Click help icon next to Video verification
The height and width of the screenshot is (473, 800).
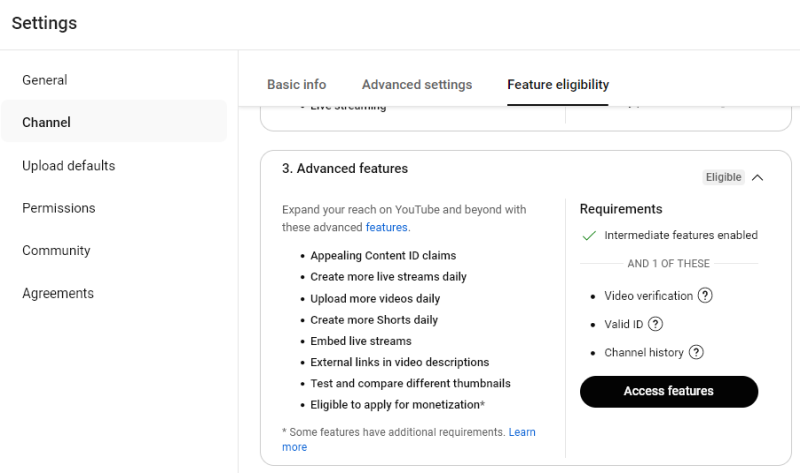coord(705,296)
